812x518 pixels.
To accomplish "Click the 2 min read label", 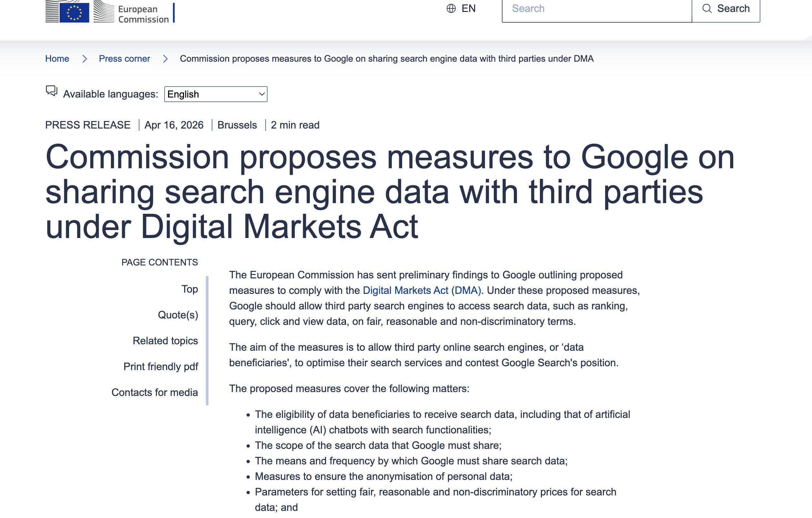I will coord(295,125).
